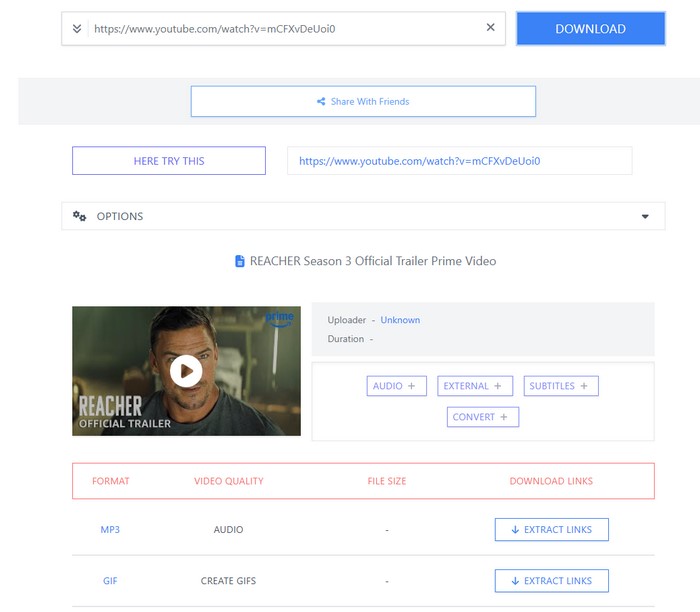Click EXTRACT LINKS in the MP3 row
Viewport: 700px width, 612px height.
pos(551,529)
